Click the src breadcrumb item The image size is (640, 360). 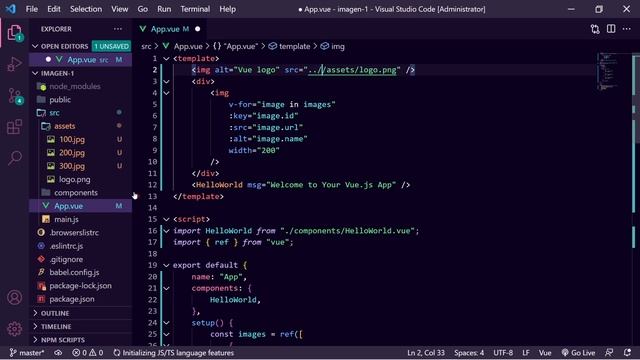coord(146,46)
